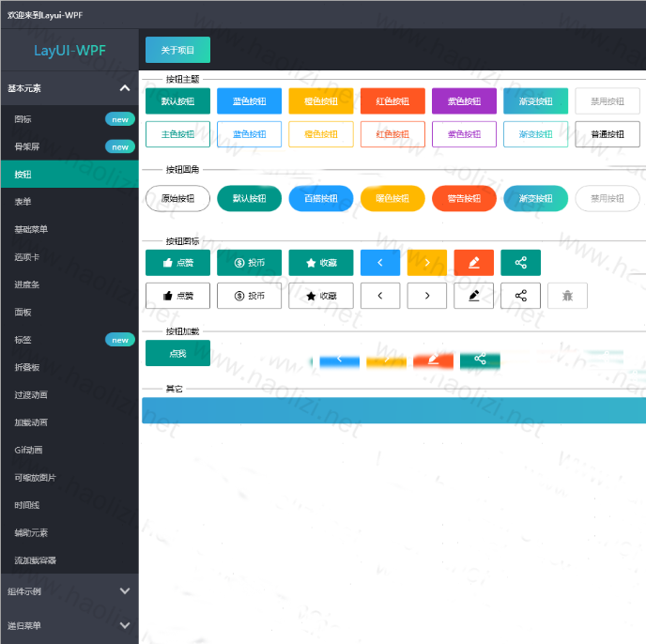Open the 图标 sidebar item
Screen dimensions: 646x644
(69, 119)
